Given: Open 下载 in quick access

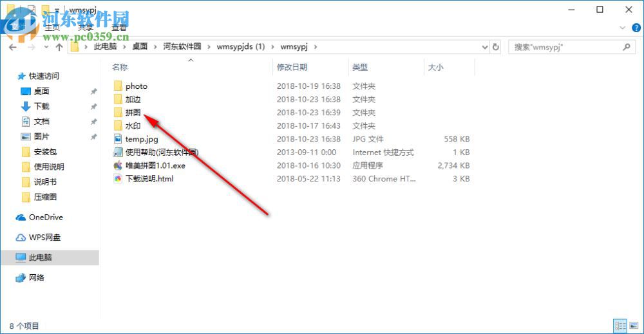Looking at the screenshot, I should coord(41,106).
